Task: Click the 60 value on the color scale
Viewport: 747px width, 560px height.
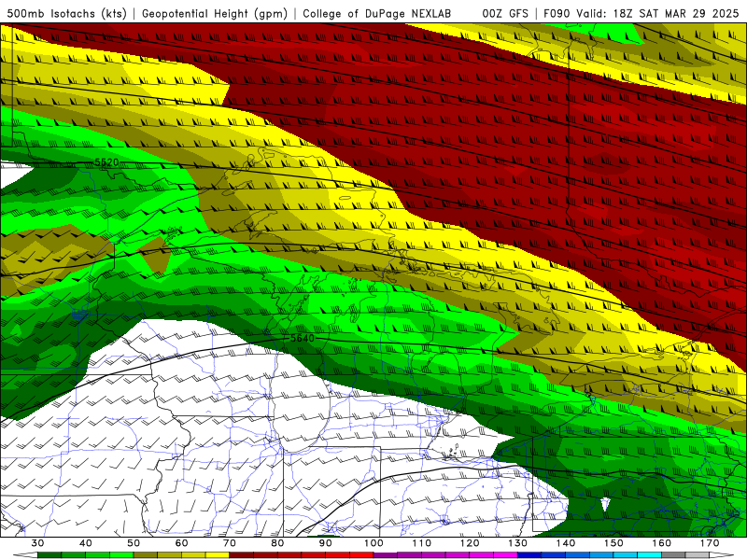Action: (x=181, y=543)
